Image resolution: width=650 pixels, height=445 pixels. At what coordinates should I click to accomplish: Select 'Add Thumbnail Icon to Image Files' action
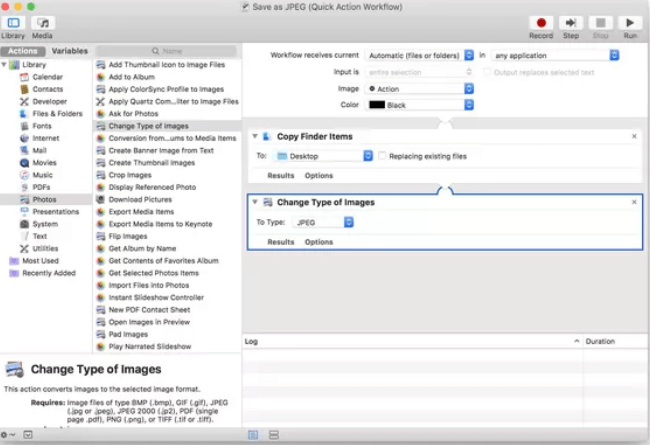point(167,65)
